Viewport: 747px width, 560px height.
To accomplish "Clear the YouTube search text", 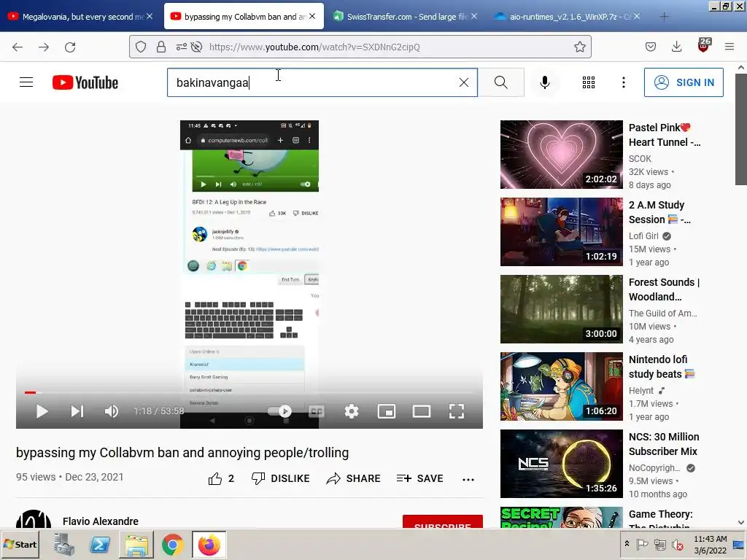I will coord(463,82).
